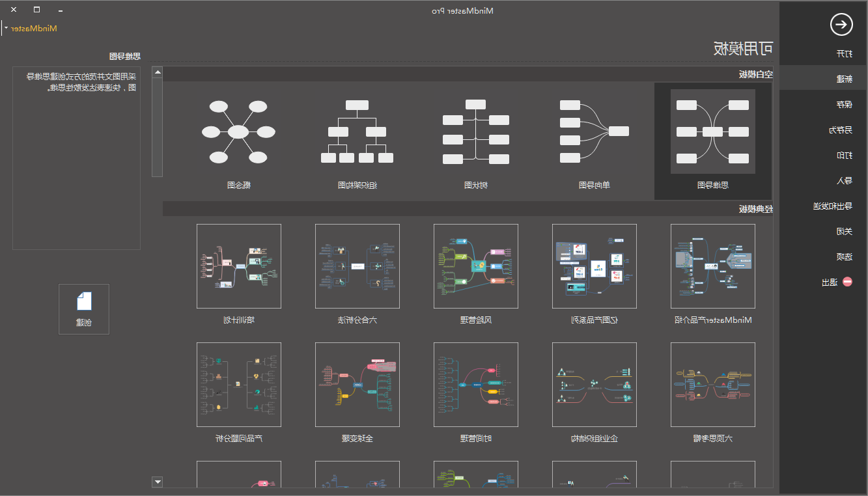Select the 新建 menu item
The width and height of the screenshot is (868, 496).
tap(845, 78)
